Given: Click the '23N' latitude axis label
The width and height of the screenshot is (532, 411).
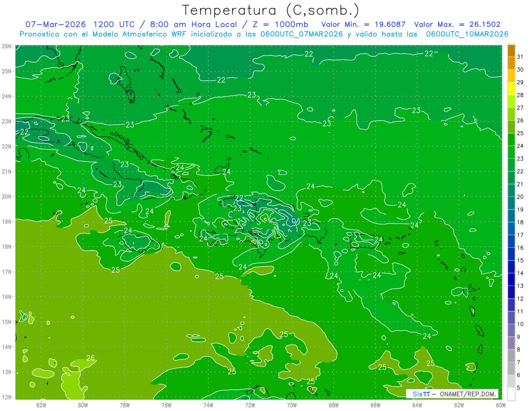Looking at the screenshot, I should (6, 121).
